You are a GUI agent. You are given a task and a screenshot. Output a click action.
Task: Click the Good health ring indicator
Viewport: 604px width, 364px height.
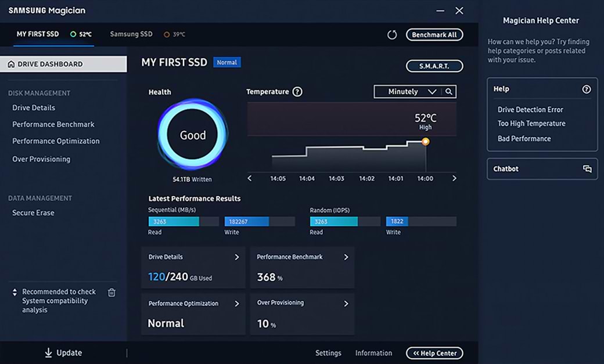193,135
